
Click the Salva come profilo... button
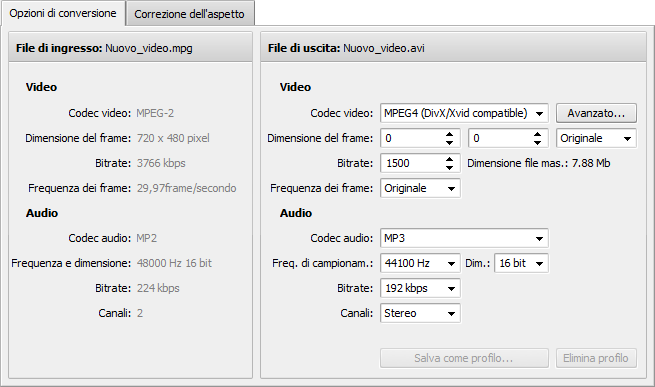[464, 358]
